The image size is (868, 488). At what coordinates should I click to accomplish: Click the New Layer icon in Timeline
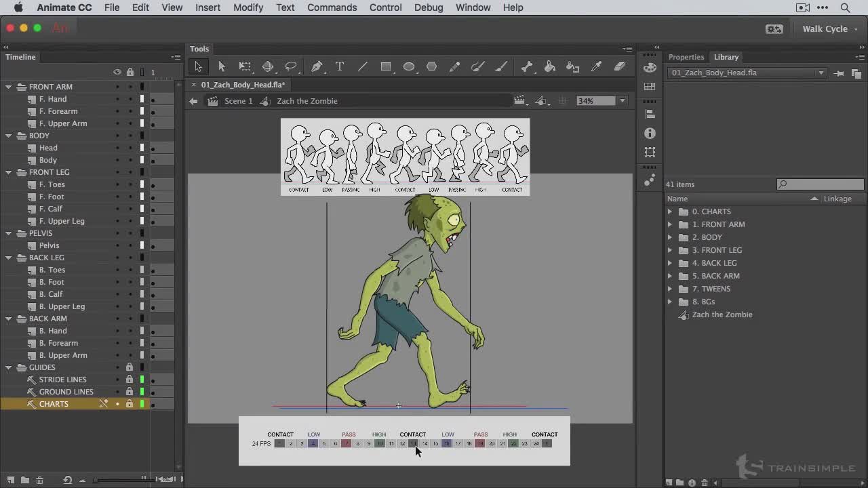pos(10,480)
